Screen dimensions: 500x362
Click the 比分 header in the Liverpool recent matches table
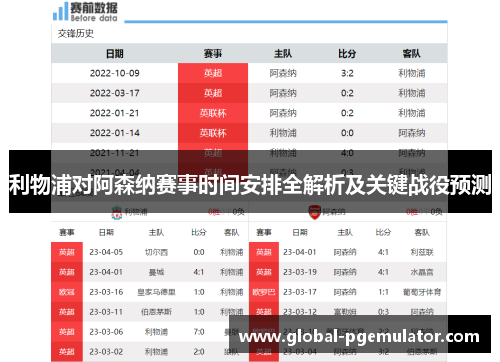[x=199, y=232]
